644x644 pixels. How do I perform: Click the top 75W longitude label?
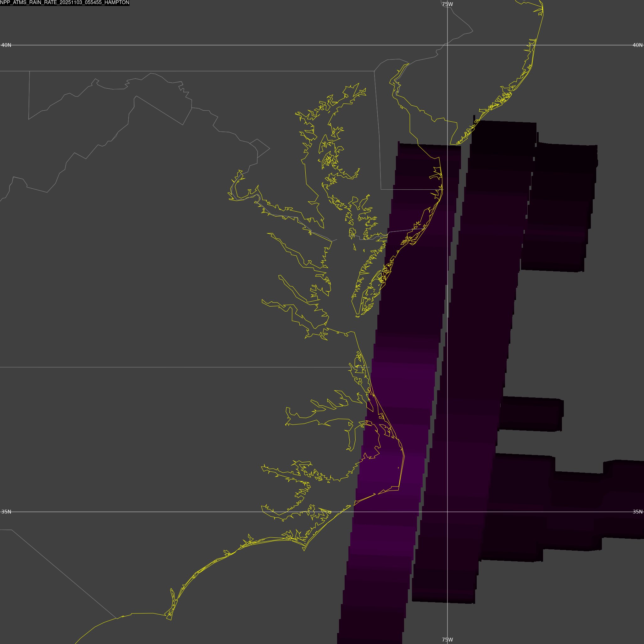(447, 4)
